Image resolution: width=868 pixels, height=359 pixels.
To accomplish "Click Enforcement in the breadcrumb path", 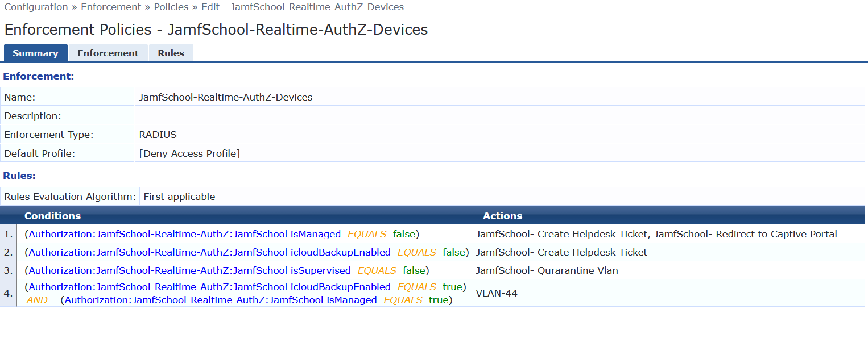I will click(x=111, y=7).
